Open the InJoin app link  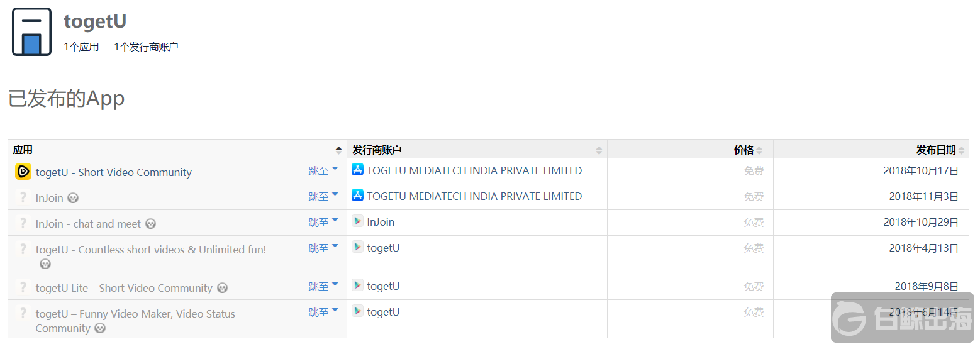(50, 198)
